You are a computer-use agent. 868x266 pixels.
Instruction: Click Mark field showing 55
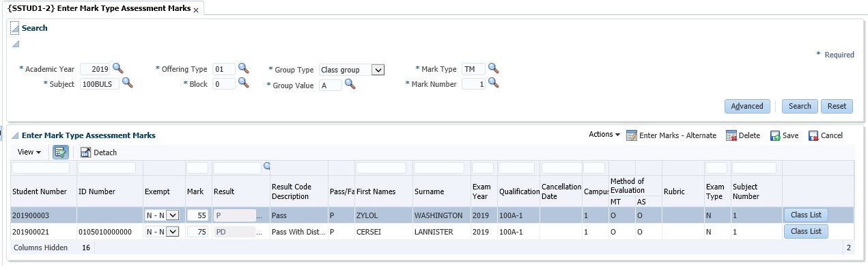[x=197, y=215]
